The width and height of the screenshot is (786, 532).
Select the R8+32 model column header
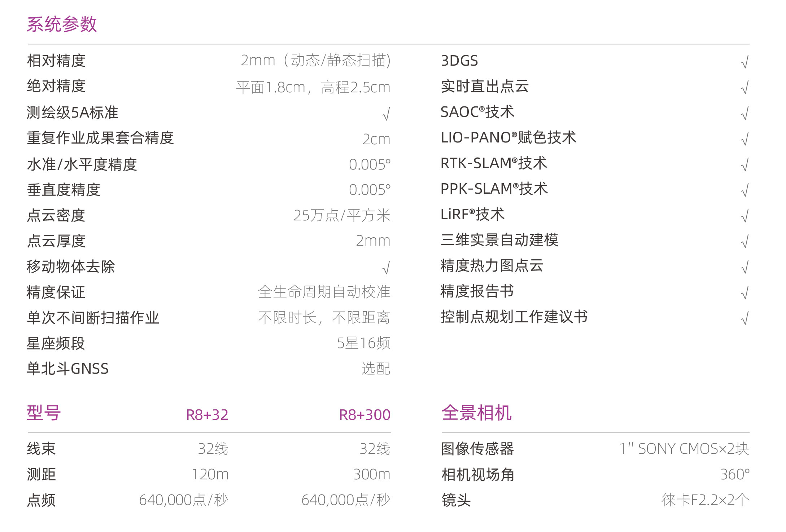(207, 415)
